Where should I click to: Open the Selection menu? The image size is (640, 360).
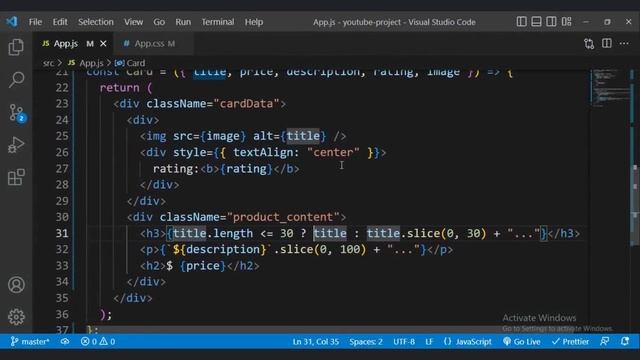(x=96, y=22)
